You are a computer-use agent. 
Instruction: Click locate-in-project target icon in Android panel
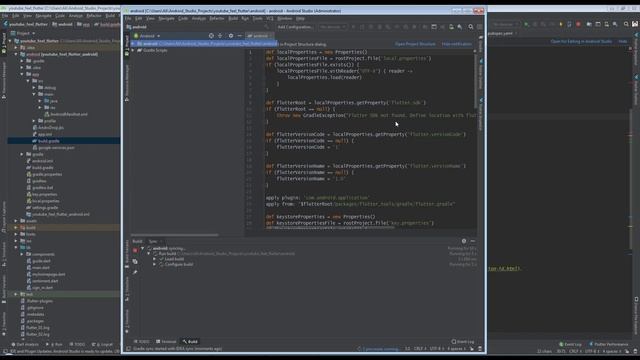point(211,36)
